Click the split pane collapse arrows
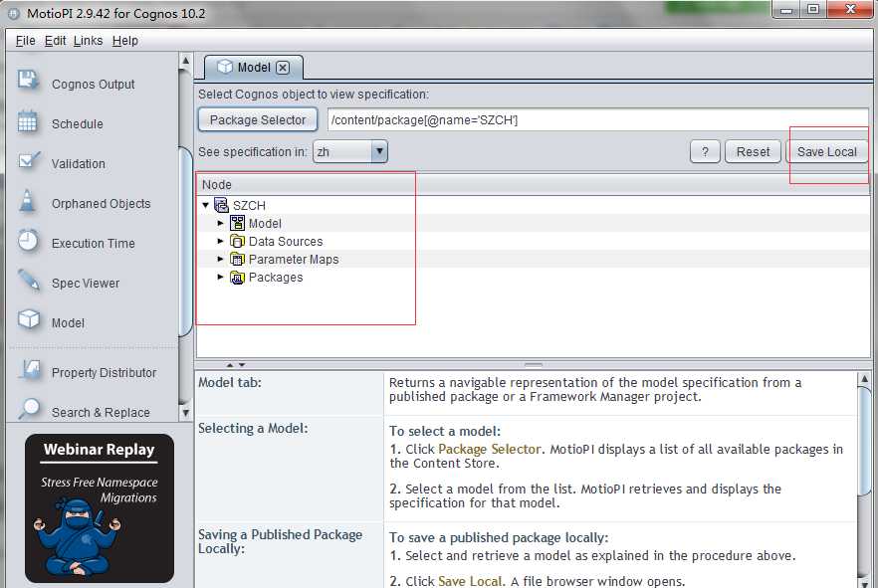This screenshot has height=588, width=878. [236, 365]
